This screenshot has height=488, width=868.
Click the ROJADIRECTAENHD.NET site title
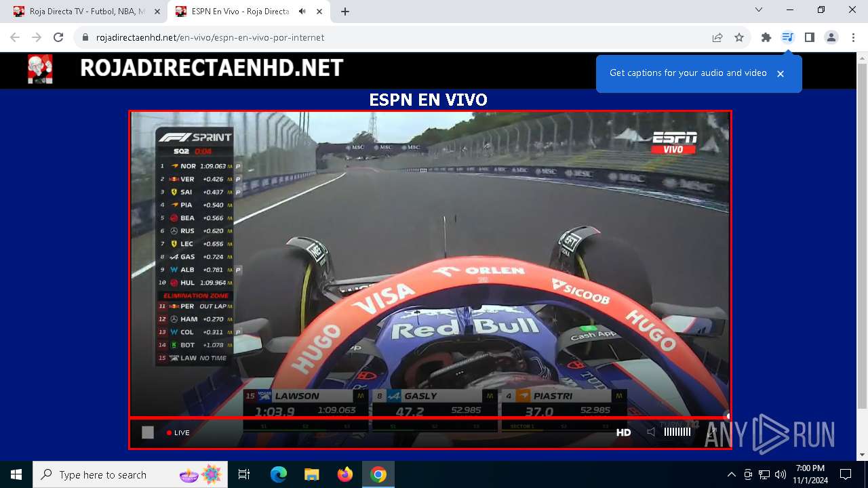(x=212, y=68)
